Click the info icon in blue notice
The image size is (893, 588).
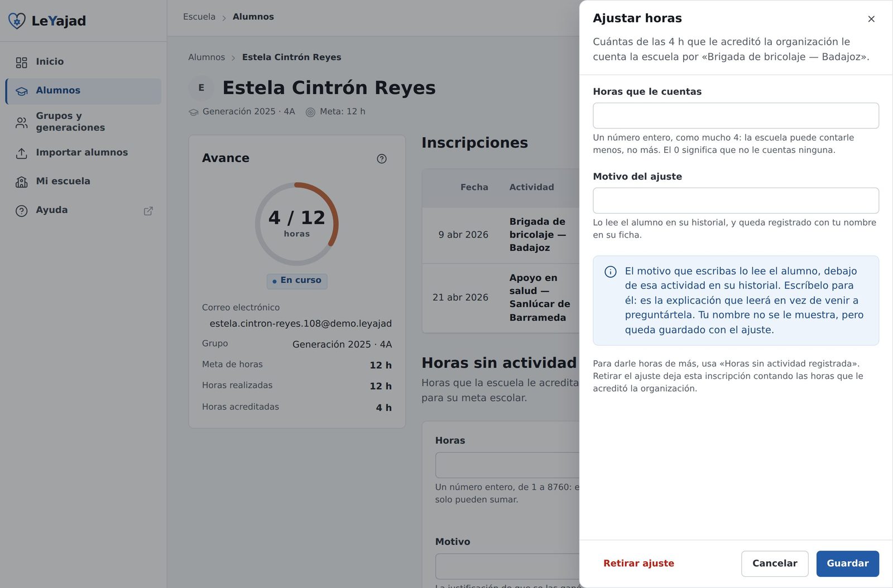(611, 272)
